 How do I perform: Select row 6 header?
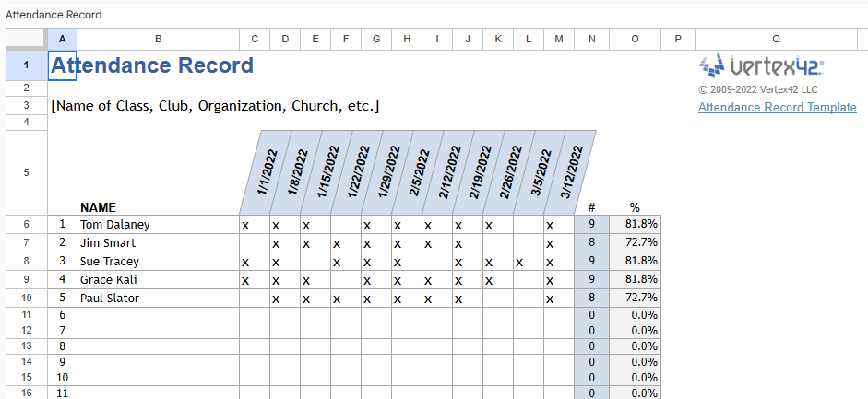26,225
